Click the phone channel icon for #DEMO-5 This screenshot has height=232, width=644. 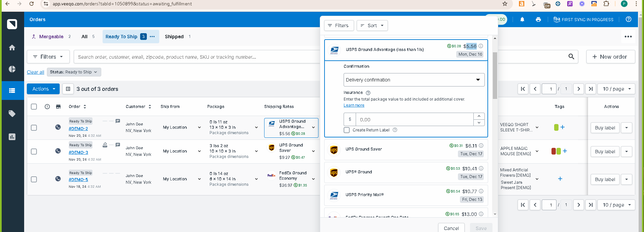(x=58, y=179)
